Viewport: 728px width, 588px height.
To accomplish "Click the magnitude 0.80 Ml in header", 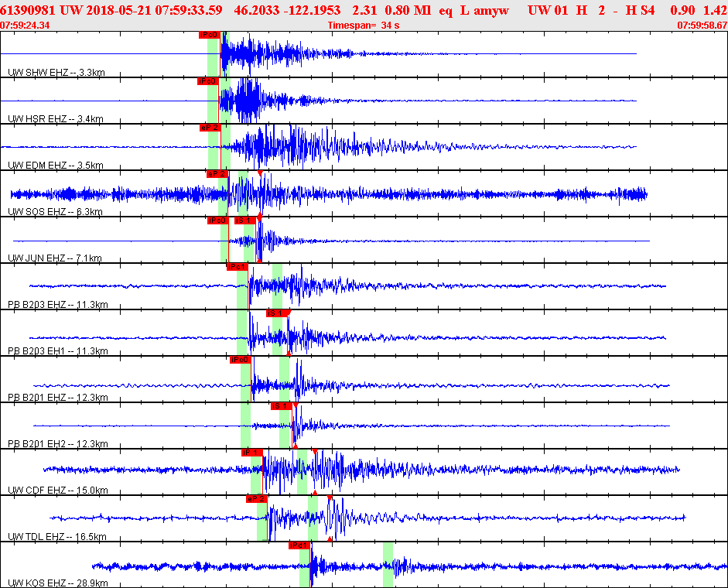I will click(x=408, y=10).
